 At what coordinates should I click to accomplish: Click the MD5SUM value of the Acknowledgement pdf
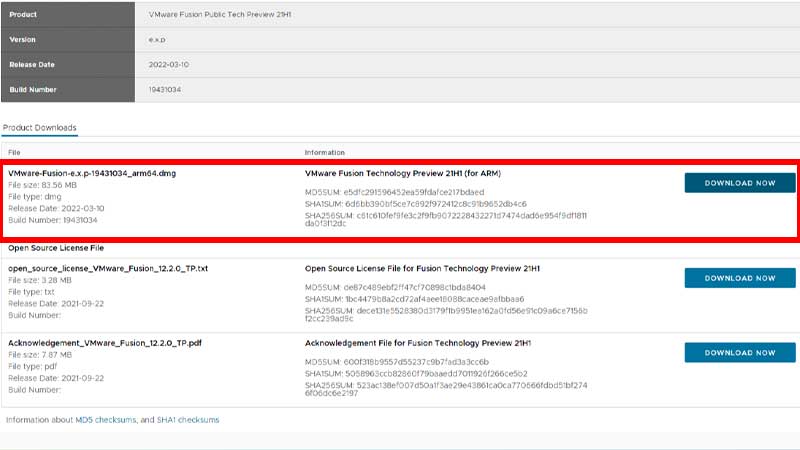pos(416,362)
